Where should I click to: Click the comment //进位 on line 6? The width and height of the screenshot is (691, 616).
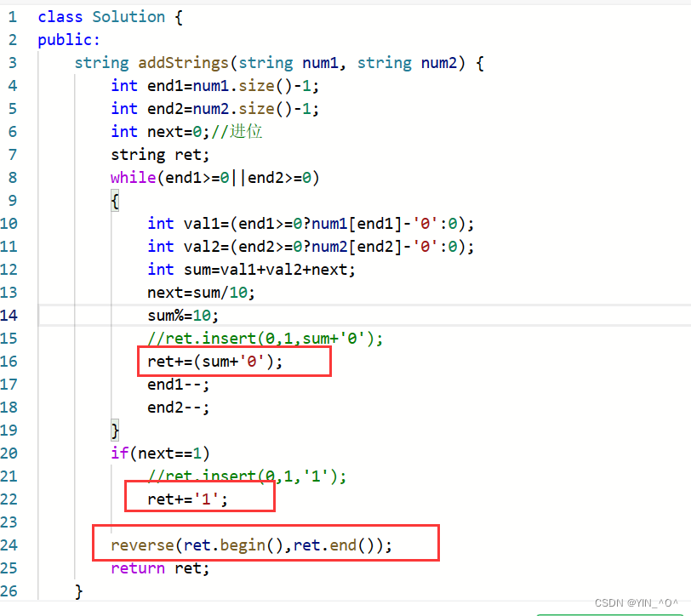[x=238, y=131]
